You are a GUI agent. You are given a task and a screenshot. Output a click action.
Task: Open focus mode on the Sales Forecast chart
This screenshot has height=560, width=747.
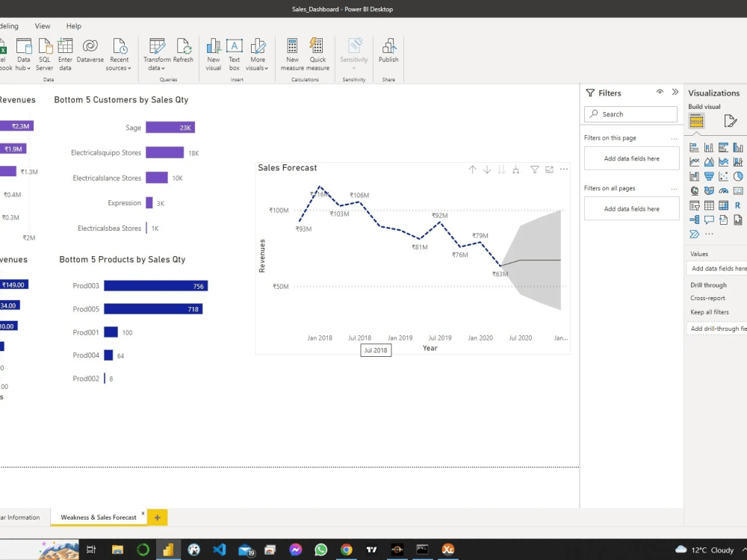pyautogui.click(x=550, y=169)
